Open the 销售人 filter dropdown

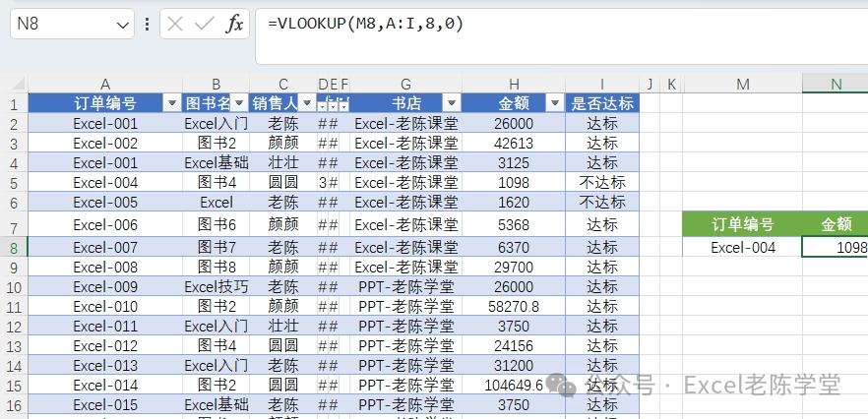[x=307, y=103]
